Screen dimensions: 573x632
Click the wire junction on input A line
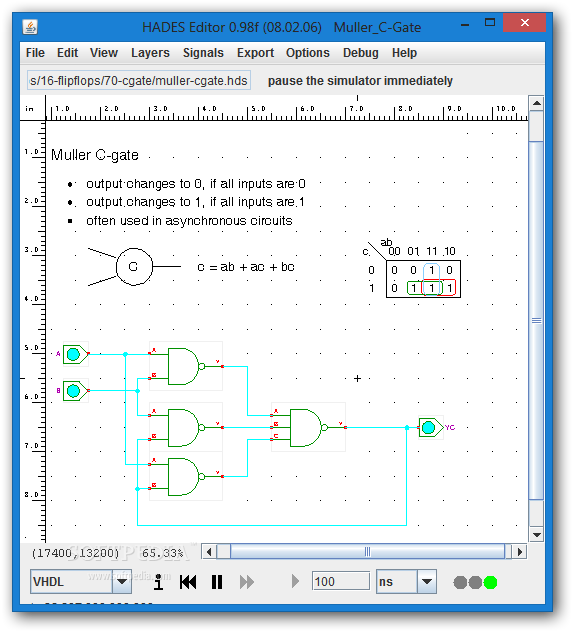pyautogui.click(x=125, y=354)
